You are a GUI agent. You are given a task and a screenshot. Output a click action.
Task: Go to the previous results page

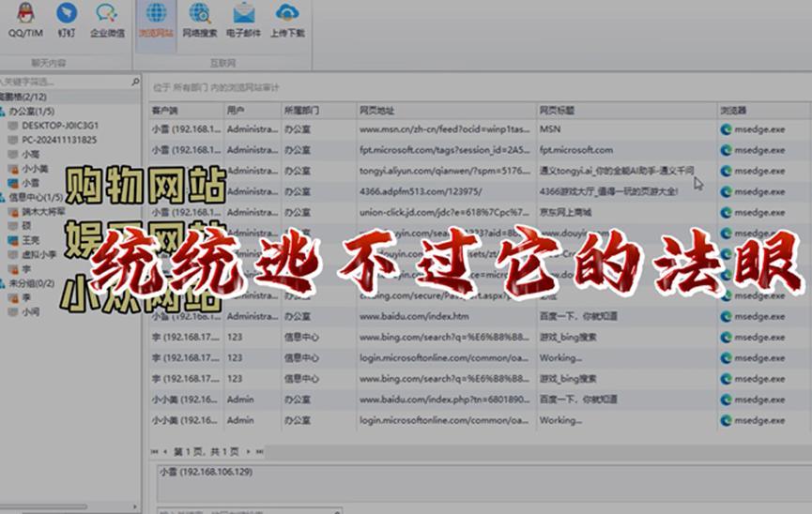tap(165, 452)
